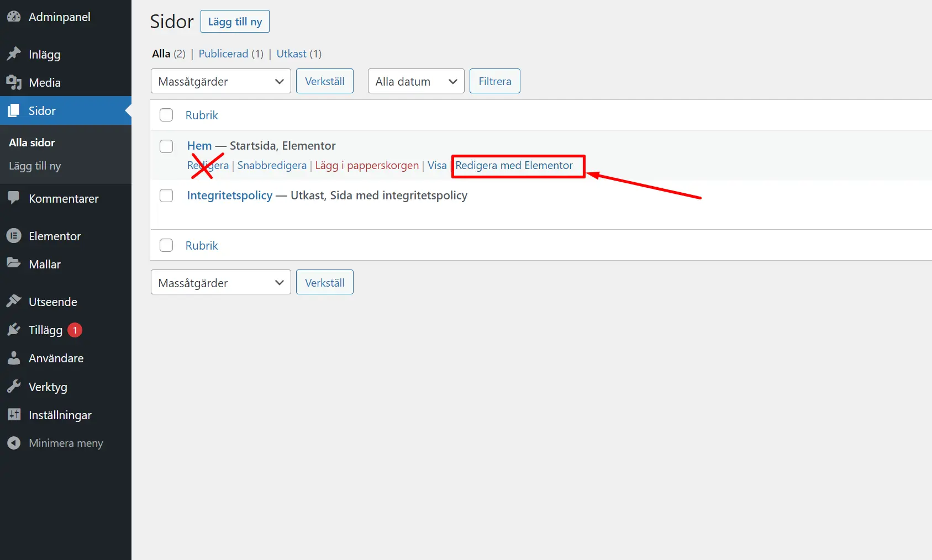This screenshot has height=560, width=932.
Task: Click Visa for the Hem page
Action: pos(437,165)
